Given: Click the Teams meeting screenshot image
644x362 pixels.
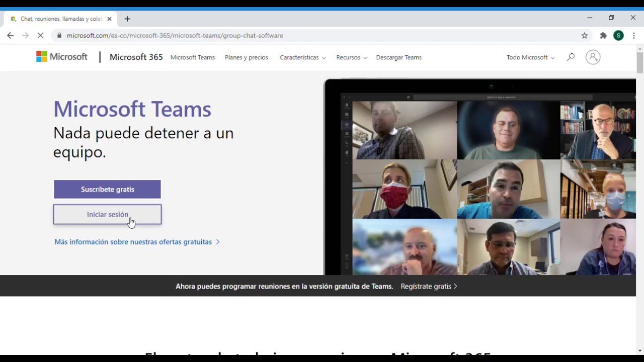Looking at the screenshot, I should click(x=480, y=177).
